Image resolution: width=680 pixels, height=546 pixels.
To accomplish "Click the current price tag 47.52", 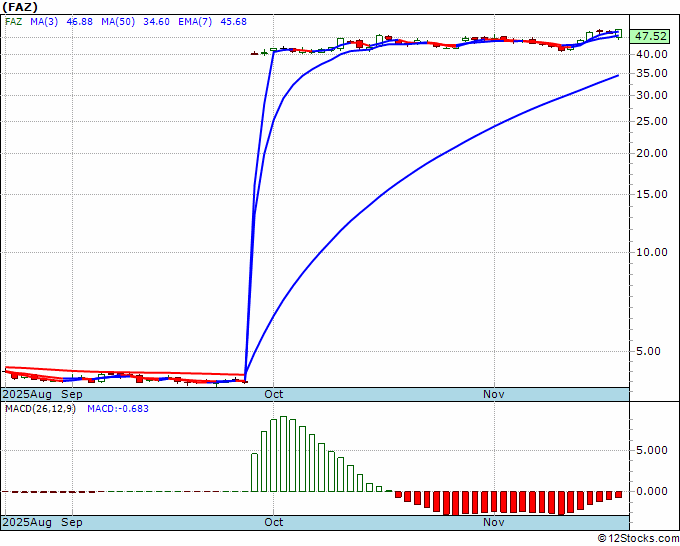I will pyautogui.click(x=650, y=36).
